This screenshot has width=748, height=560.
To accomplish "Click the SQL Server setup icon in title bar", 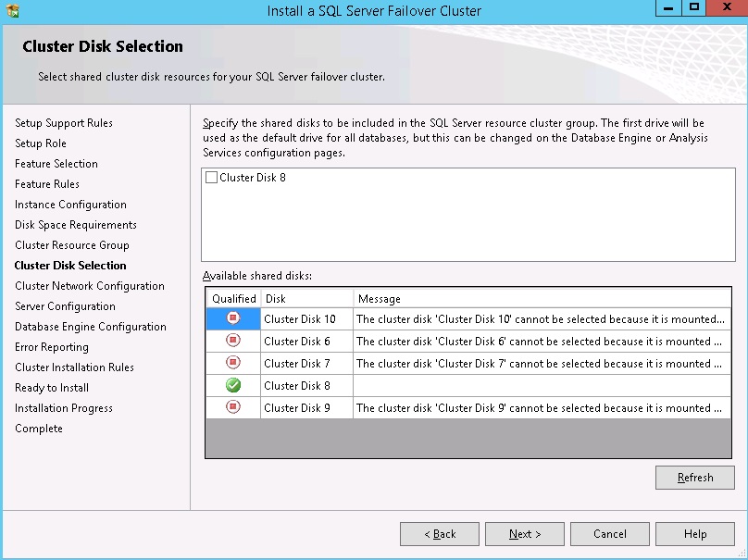I will coord(13,10).
